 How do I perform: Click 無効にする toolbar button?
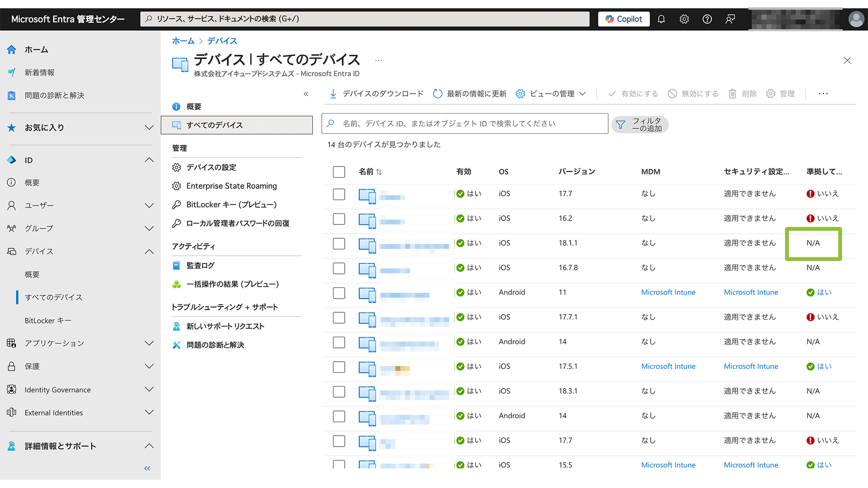click(693, 94)
